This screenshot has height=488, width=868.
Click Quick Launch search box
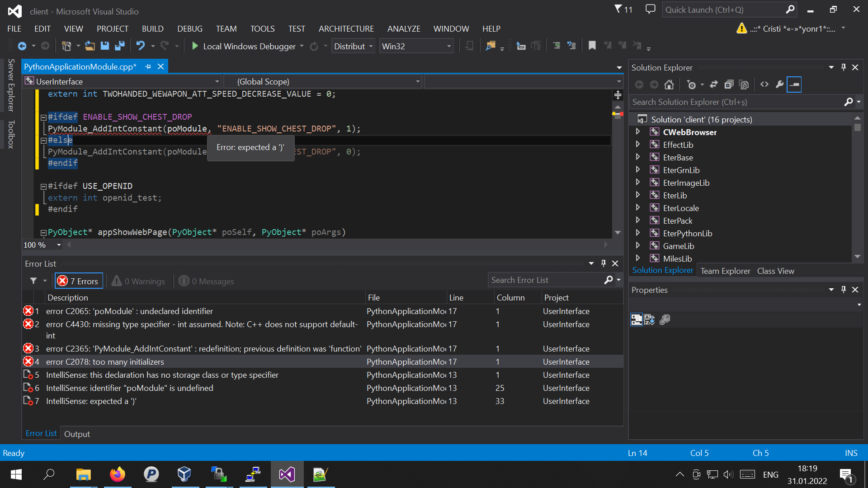(729, 9)
